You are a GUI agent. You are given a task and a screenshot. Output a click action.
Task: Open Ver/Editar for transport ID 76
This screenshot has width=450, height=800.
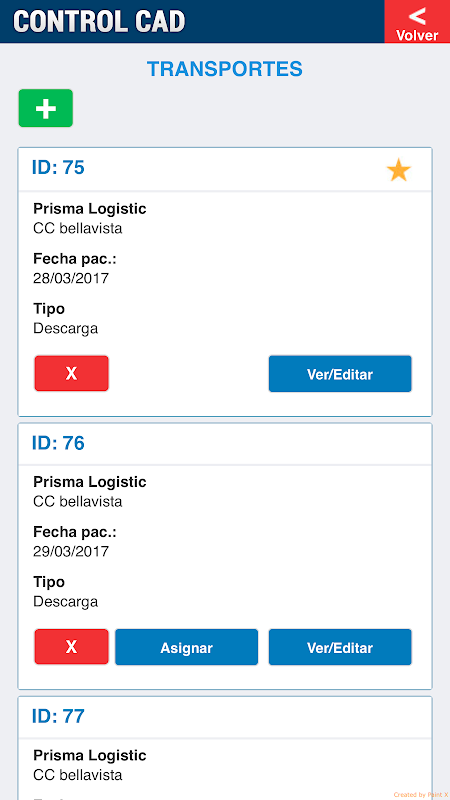click(x=340, y=647)
